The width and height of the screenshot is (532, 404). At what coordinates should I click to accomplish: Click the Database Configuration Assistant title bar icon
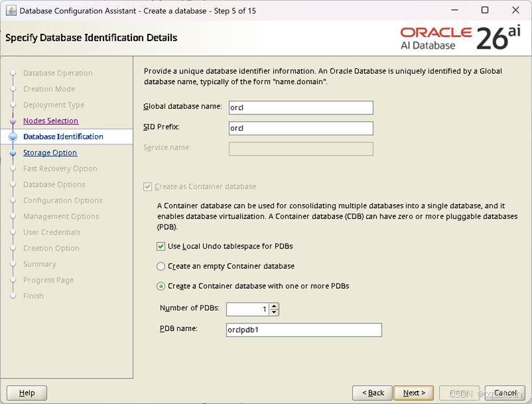click(11, 10)
